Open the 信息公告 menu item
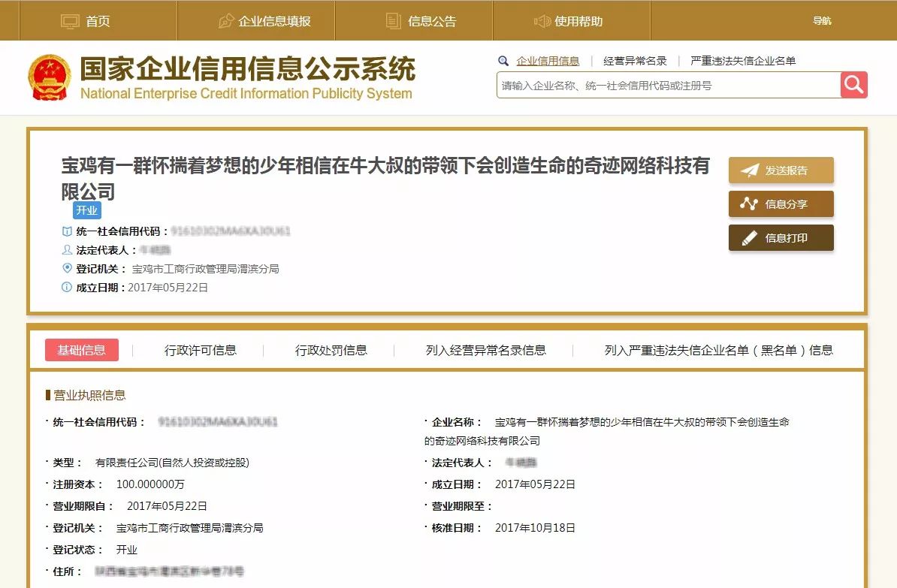This screenshot has height=588, width=897. [x=414, y=20]
